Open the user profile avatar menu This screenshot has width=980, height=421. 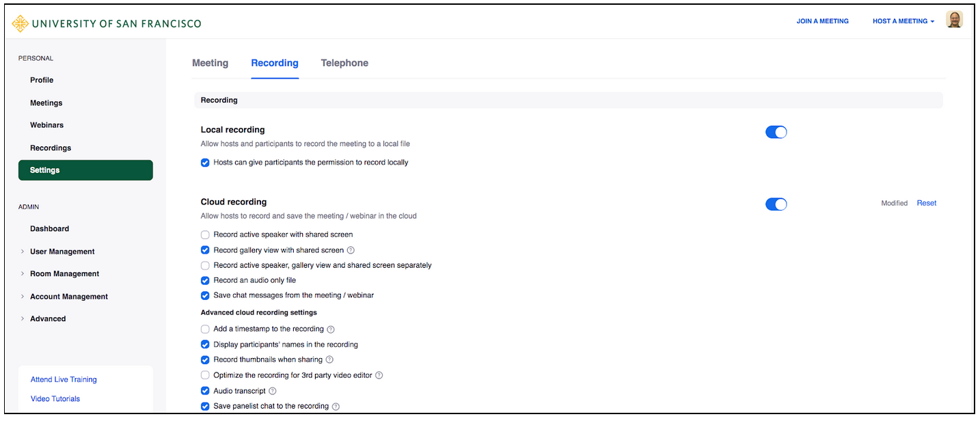point(954,21)
